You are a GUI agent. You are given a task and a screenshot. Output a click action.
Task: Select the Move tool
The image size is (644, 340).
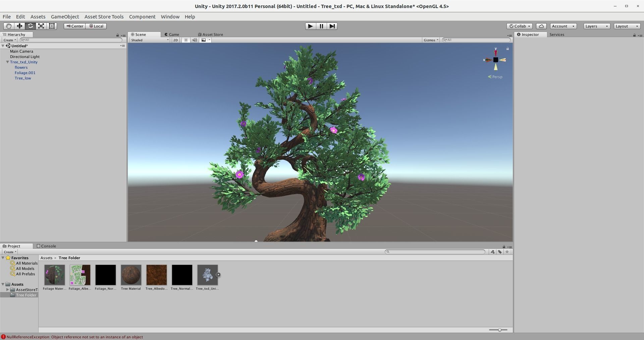[x=19, y=26]
